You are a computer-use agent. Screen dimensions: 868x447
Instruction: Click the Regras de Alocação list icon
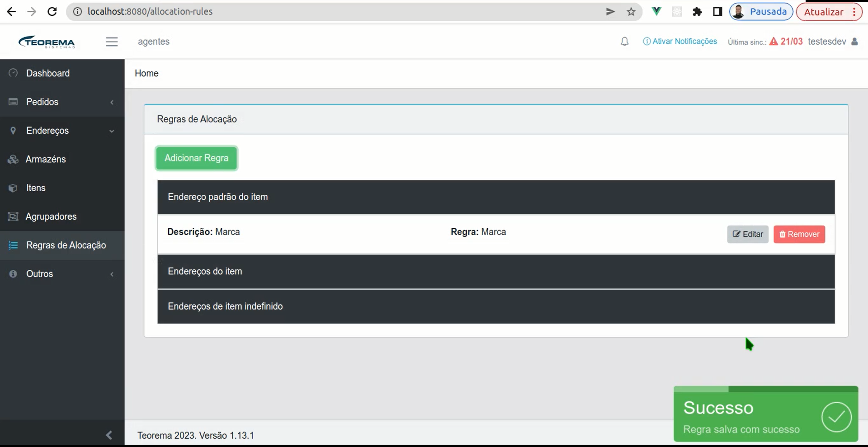13,245
